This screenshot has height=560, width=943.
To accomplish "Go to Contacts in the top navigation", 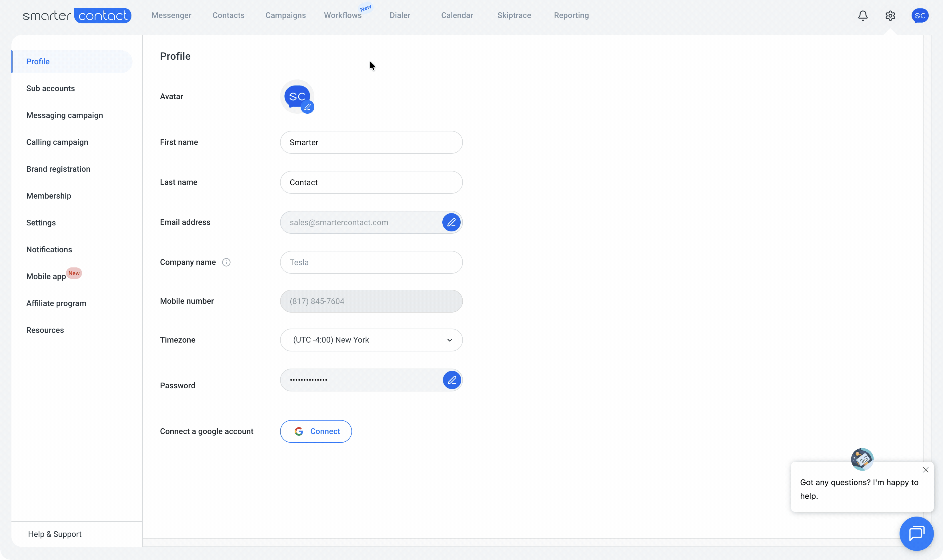I will 228,15.
